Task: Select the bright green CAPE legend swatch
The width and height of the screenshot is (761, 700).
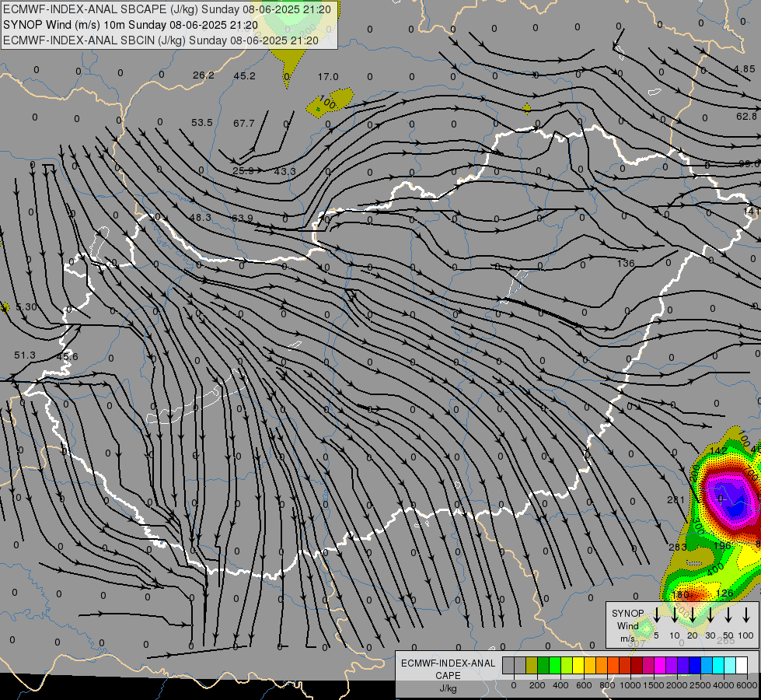Action: click(555, 665)
